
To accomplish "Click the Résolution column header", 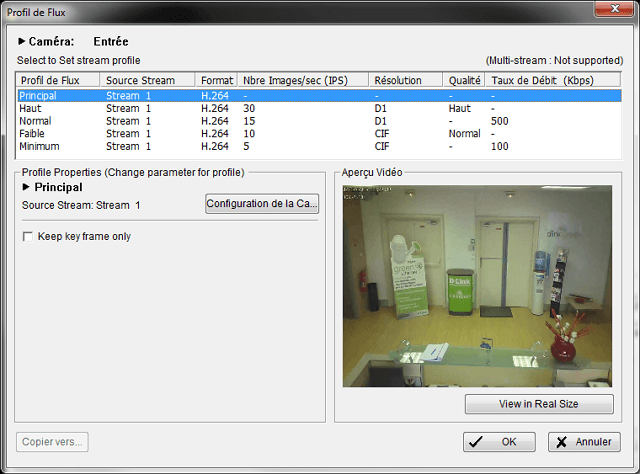I will [x=406, y=80].
